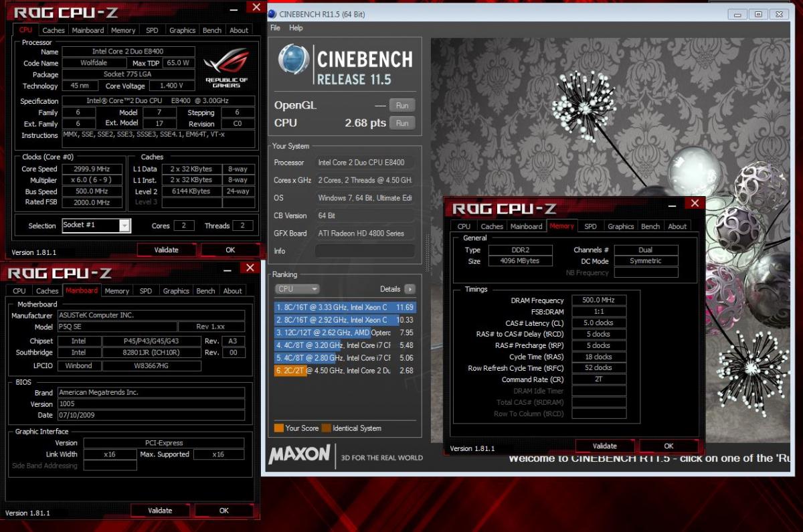803x532 pixels.
Task: Click the Rated FSB value 2000.0 MHz
Action: 91,202
